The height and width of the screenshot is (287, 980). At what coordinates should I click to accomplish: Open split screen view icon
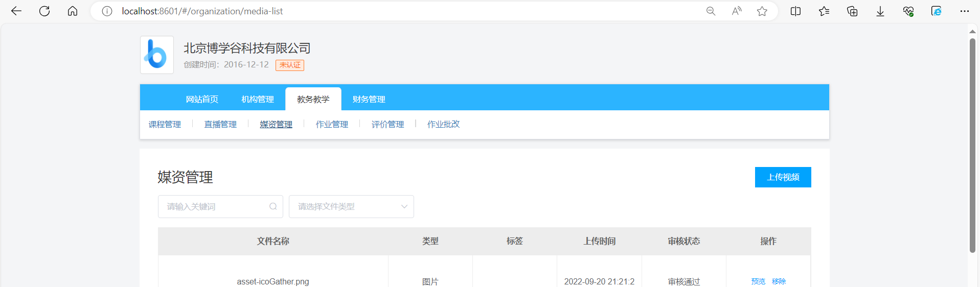[795, 11]
